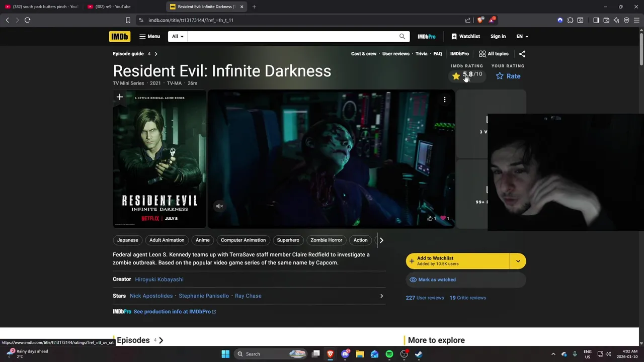Open Spotify from the taskbar
This screenshot has height=362, width=644.
pyautogui.click(x=389, y=354)
